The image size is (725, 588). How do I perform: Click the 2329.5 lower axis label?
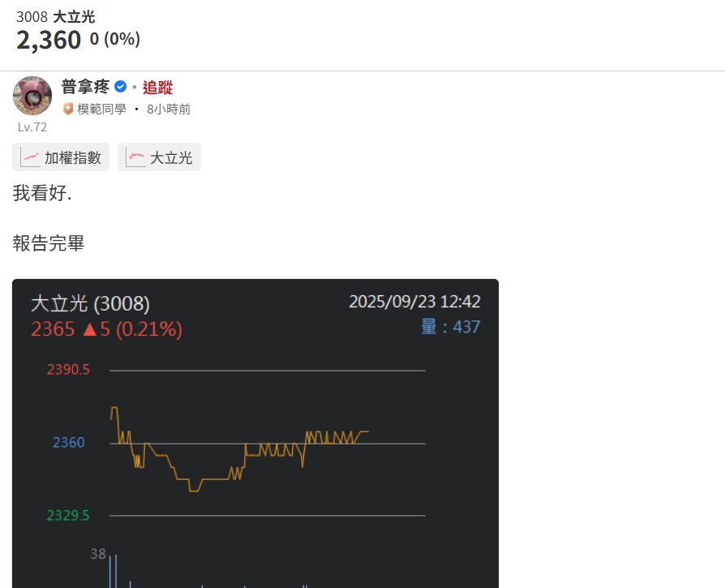click(x=68, y=516)
